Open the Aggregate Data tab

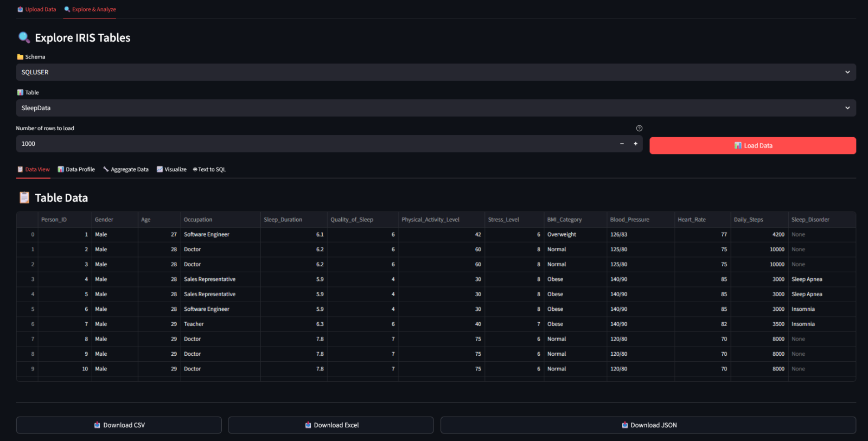(x=126, y=169)
